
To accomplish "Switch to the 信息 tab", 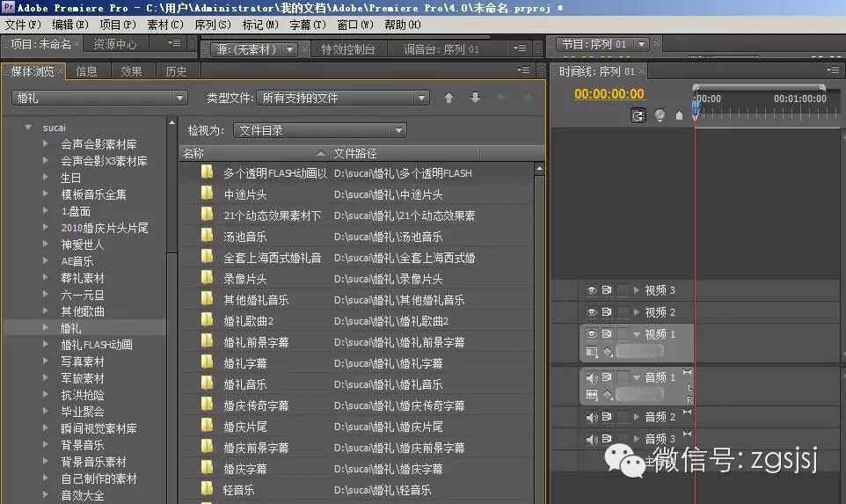I will [x=87, y=70].
